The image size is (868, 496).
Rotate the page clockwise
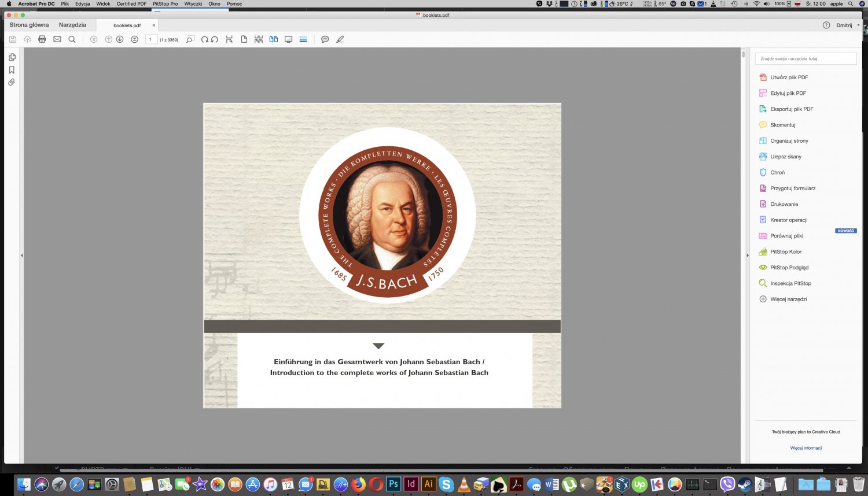[204, 39]
